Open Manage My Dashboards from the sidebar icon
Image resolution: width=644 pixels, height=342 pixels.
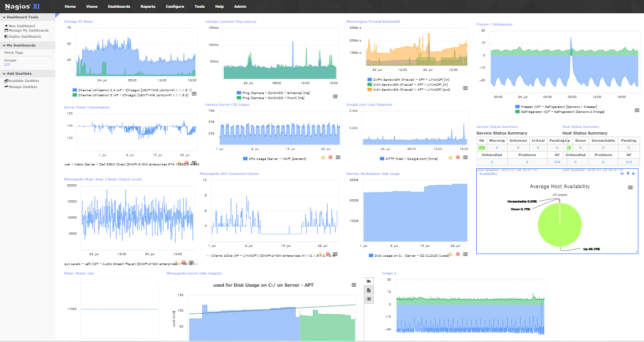tap(6, 30)
